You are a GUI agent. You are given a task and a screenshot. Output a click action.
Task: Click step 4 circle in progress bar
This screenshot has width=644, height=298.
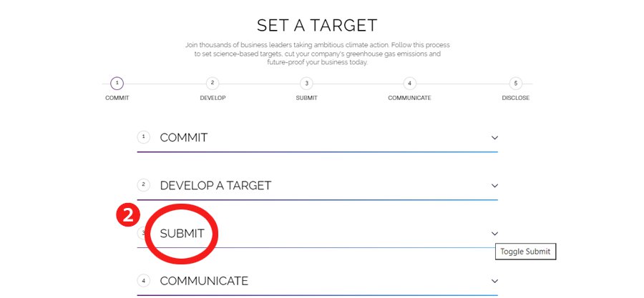409,84
